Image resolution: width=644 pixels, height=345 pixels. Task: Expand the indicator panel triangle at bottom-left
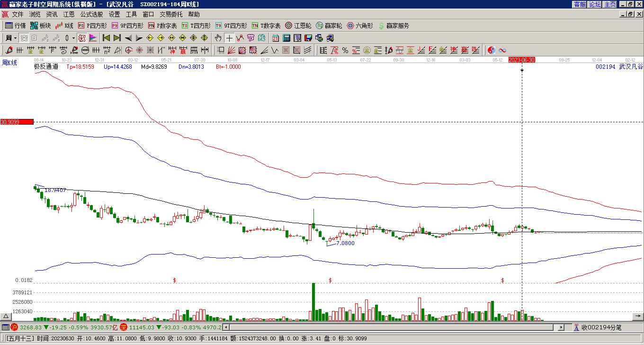click(x=6, y=316)
